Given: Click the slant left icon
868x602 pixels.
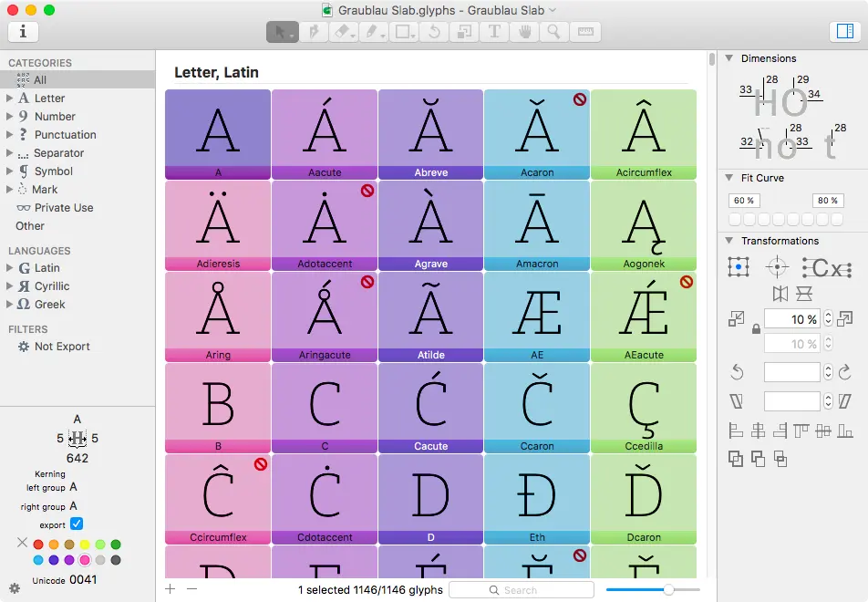Looking at the screenshot, I should (737, 401).
